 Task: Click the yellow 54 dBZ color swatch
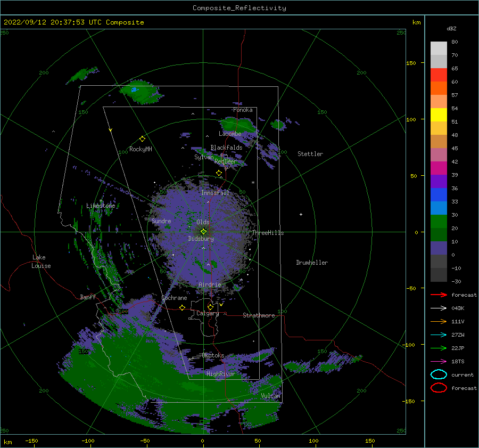point(439,115)
